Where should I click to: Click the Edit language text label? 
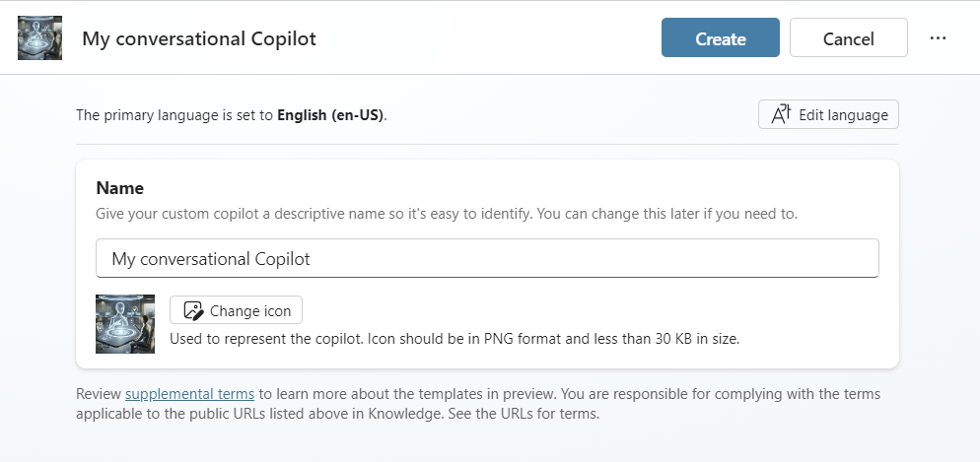[x=843, y=114]
